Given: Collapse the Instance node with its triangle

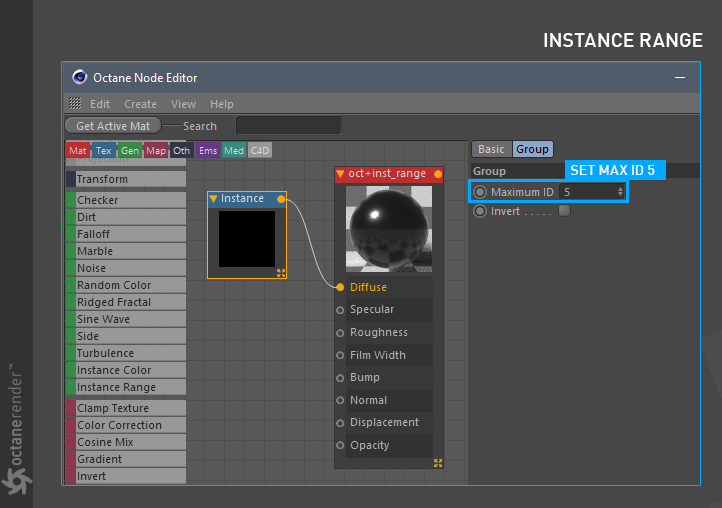Looking at the screenshot, I should 214,199.
